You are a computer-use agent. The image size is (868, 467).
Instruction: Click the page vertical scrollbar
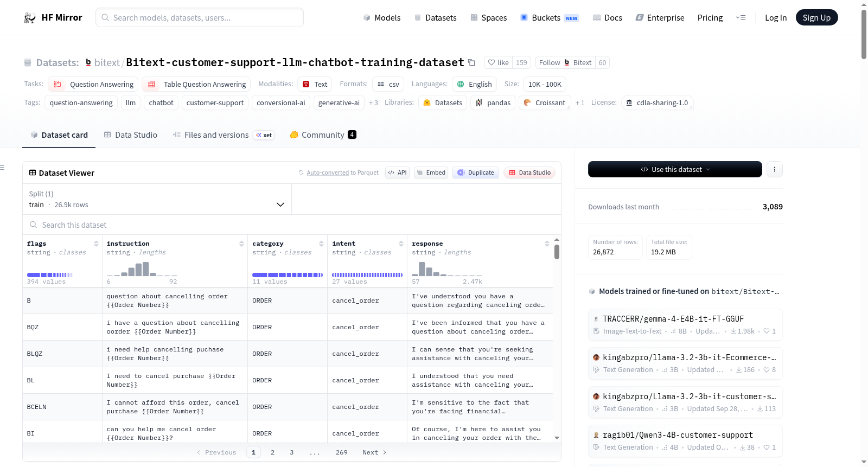(864, 34)
